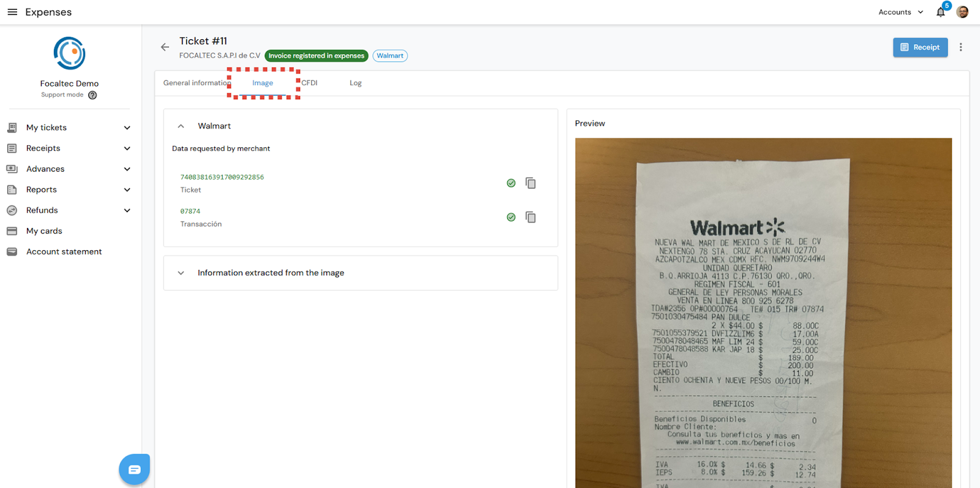The image size is (980, 488).
Task: Click the My cards sidebar icon
Action: click(x=12, y=231)
